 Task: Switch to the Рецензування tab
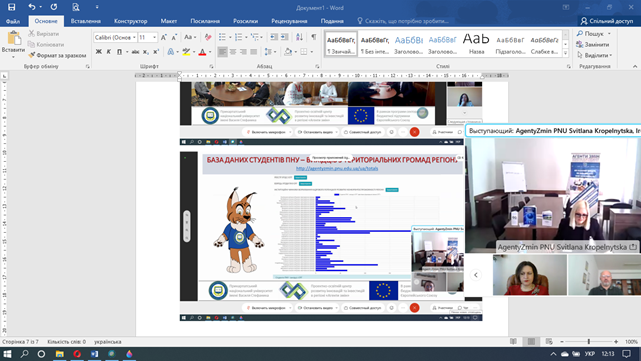pos(289,21)
